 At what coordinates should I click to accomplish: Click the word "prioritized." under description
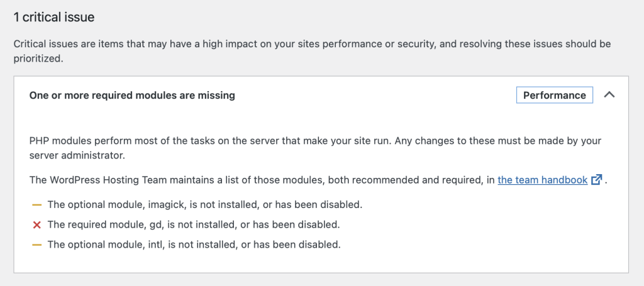coord(38,59)
